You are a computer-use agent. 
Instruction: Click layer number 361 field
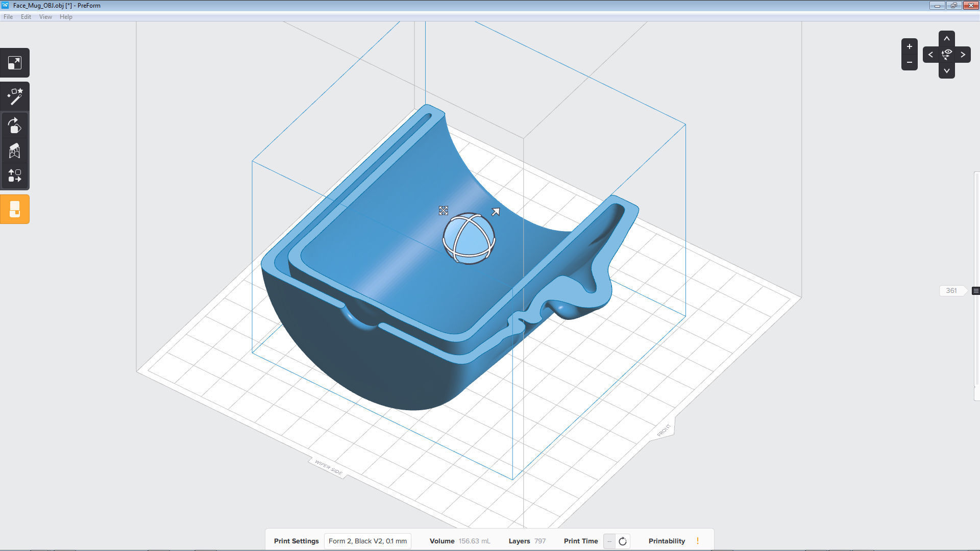(951, 291)
